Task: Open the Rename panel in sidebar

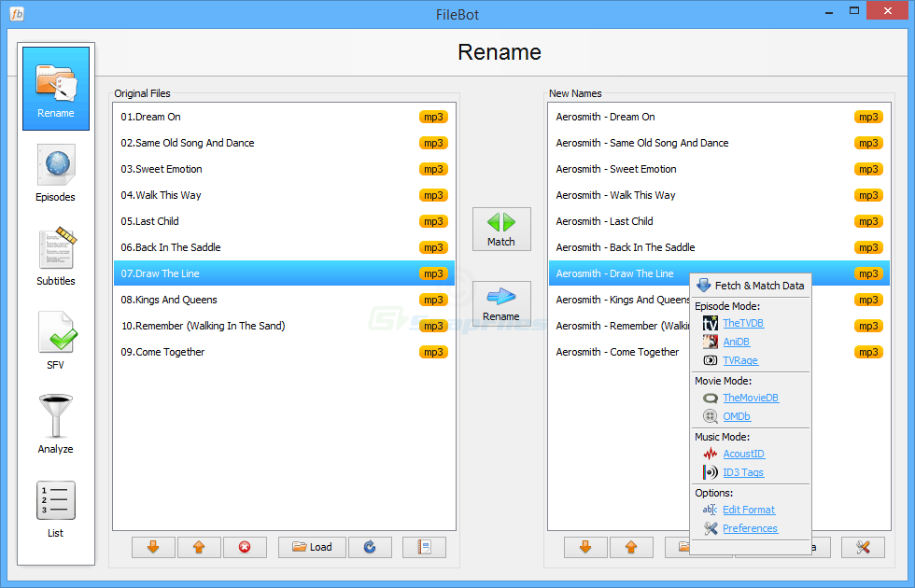Action: click(x=56, y=88)
